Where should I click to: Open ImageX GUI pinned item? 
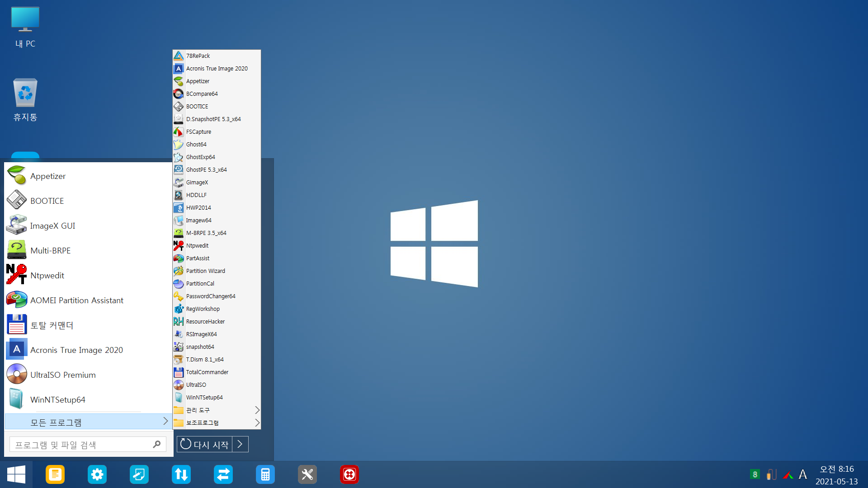pyautogui.click(x=88, y=225)
